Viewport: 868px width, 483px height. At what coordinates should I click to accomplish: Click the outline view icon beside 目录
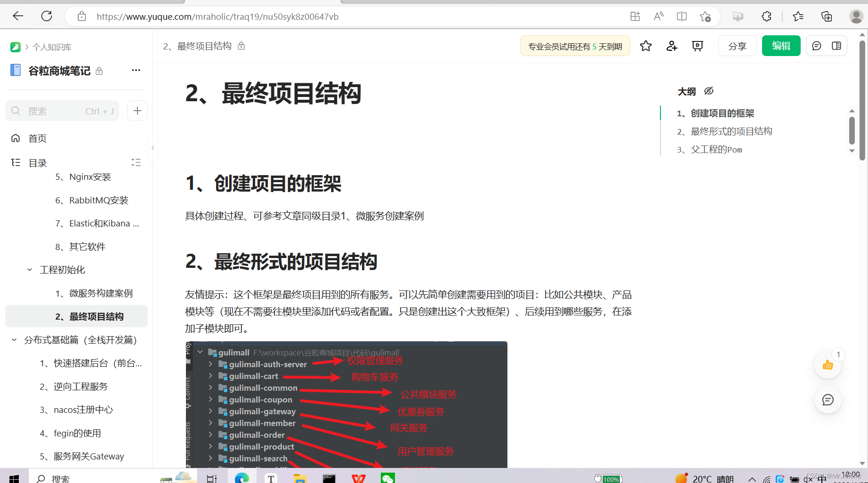(136, 162)
